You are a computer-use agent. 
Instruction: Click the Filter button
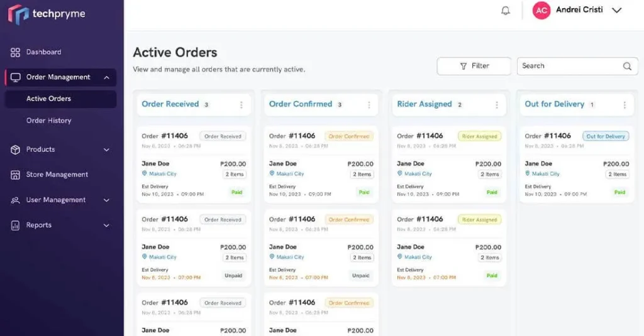474,66
